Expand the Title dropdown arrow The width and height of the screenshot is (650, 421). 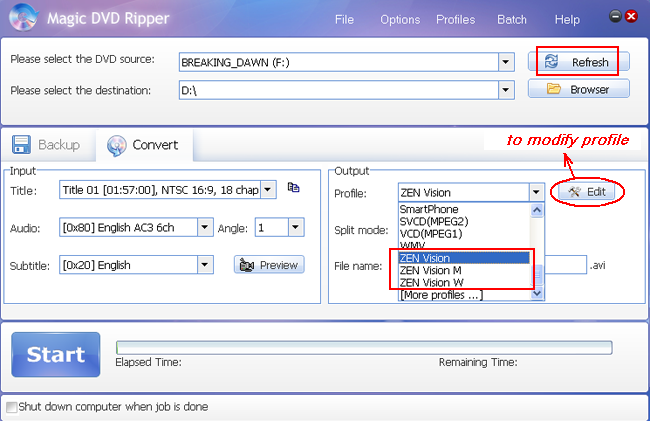pyautogui.click(x=268, y=190)
